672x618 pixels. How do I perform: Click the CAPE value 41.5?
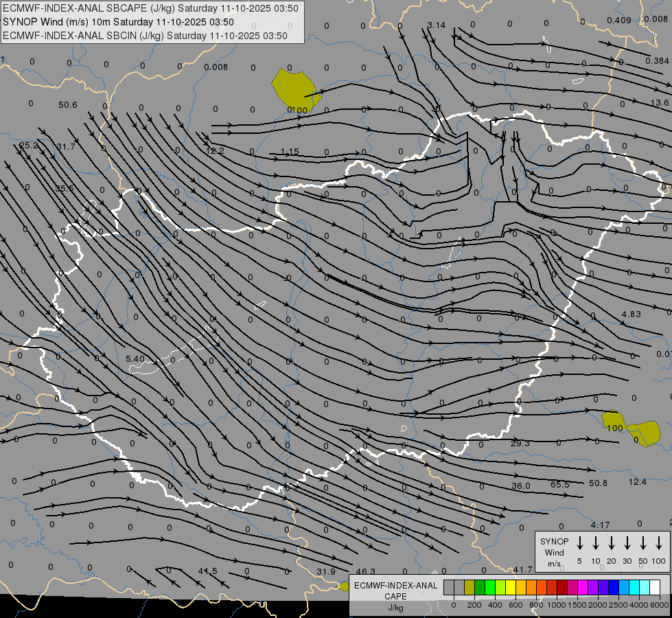208,571
